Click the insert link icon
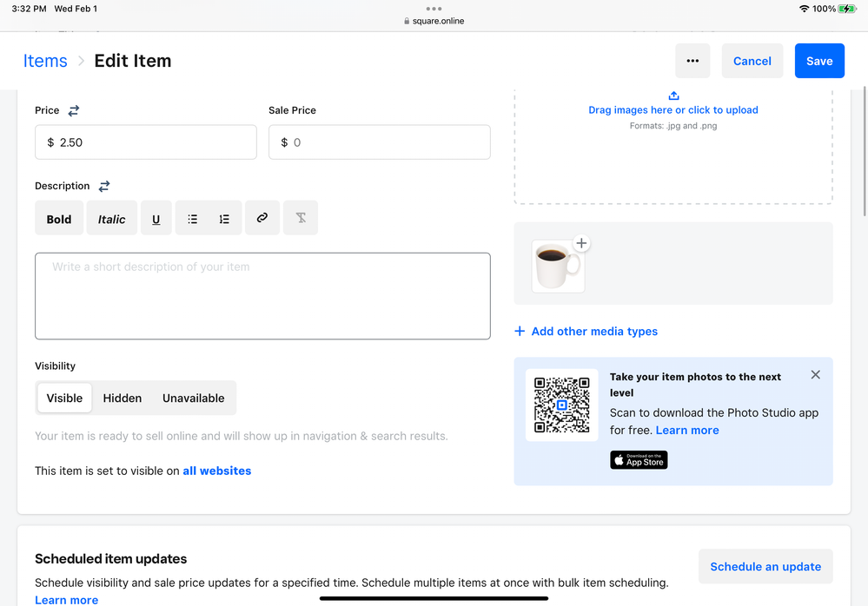This screenshot has height=606, width=868. point(262,218)
